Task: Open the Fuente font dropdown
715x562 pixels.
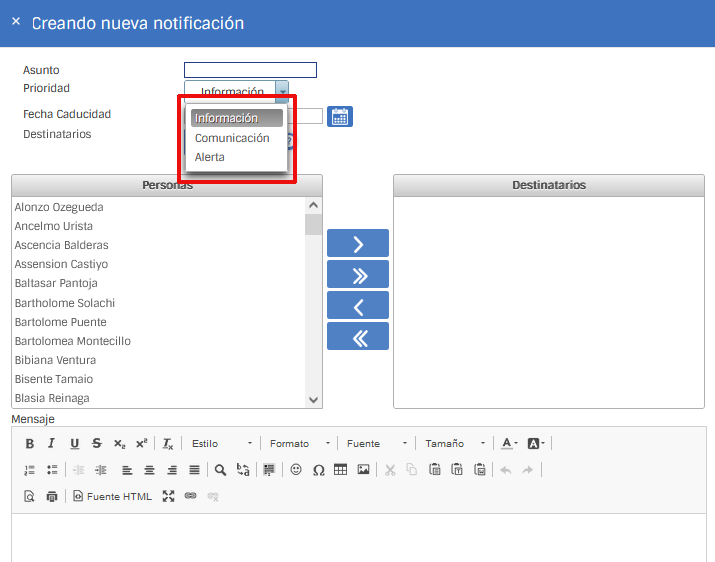Action: pos(377,443)
